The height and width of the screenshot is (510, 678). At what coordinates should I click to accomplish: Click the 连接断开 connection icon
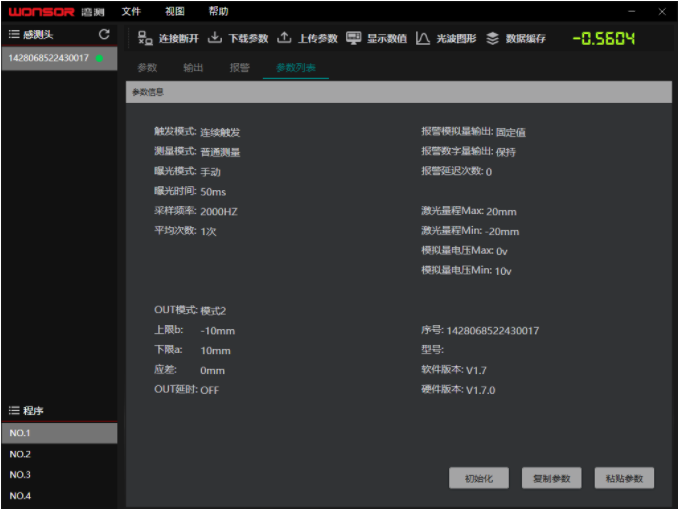(x=145, y=38)
